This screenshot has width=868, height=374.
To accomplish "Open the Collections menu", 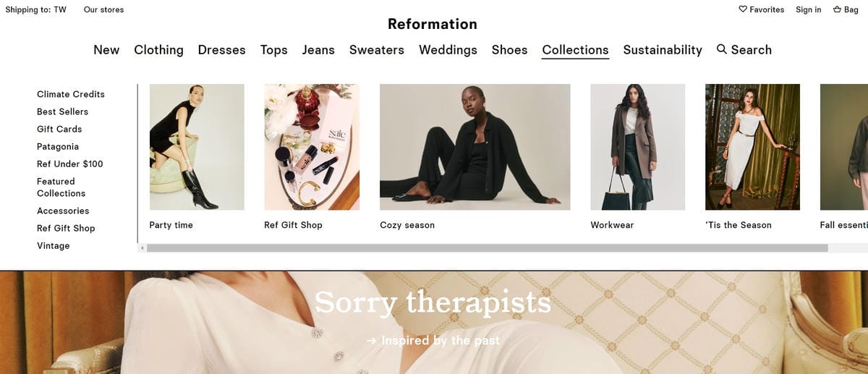I will 575,50.
